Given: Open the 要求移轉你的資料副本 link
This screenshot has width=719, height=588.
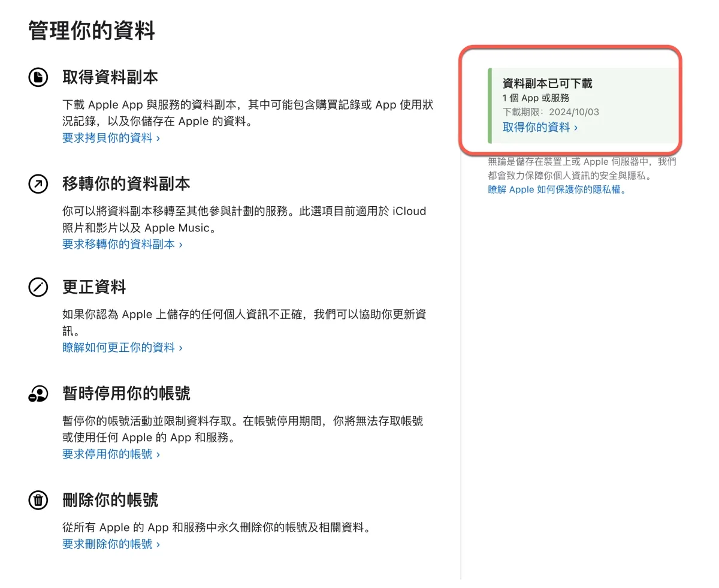Looking at the screenshot, I should [122, 244].
